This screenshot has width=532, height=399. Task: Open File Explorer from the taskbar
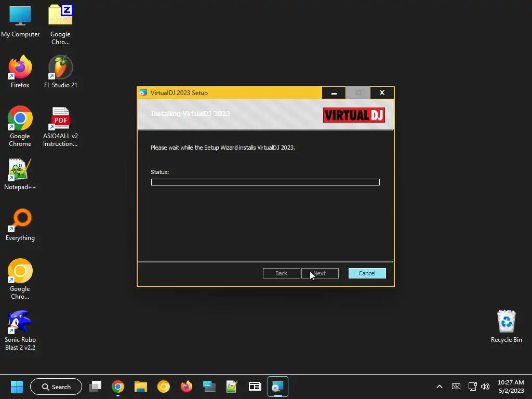pyautogui.click(x=140, y=387)
